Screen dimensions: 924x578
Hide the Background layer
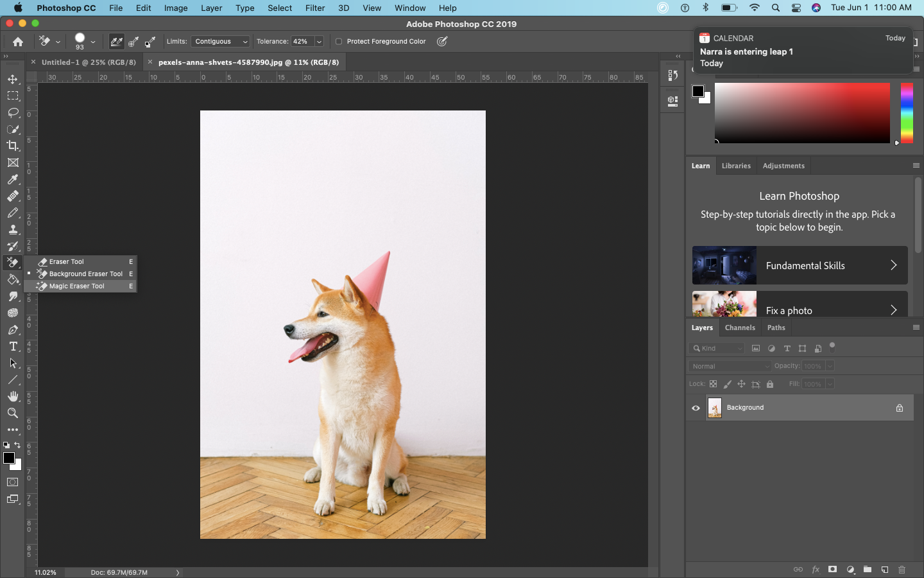(x=696, y=407)
